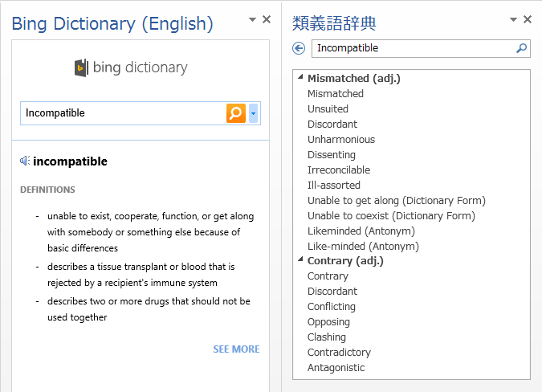Open thesaurus pane options dropdown arrow
The image size is (542, 392).
pos(513,19)
